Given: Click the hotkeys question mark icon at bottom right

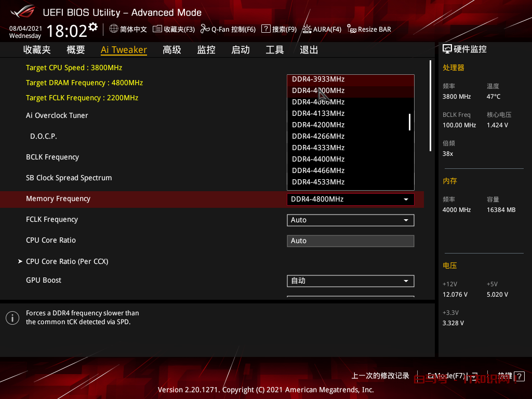Looking at the screenshot, I should (x=520, y=376).
